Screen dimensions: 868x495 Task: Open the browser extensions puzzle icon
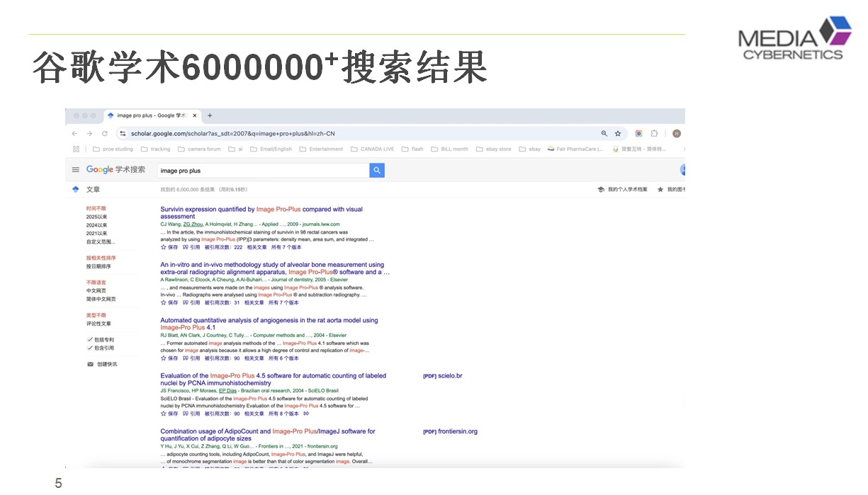point(654,133)
